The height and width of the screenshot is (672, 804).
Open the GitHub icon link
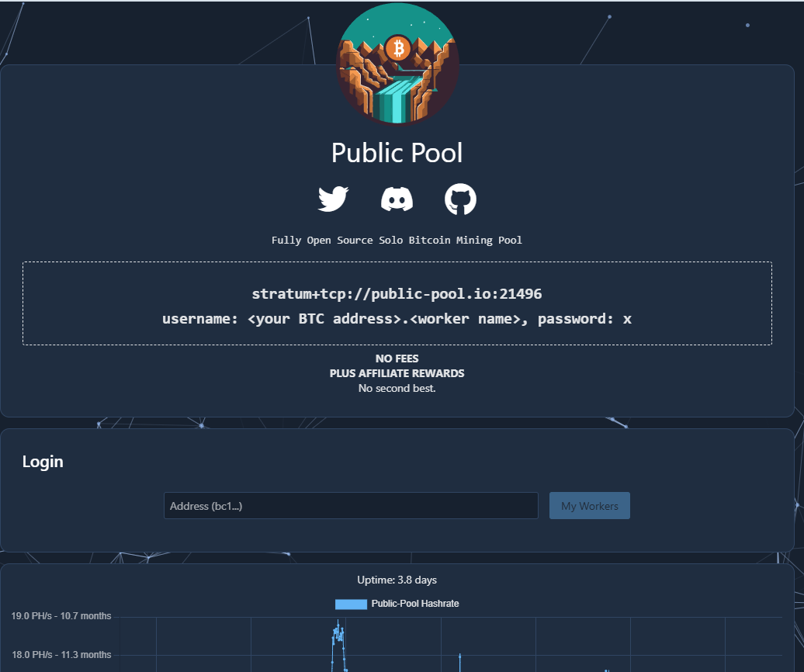460,199
